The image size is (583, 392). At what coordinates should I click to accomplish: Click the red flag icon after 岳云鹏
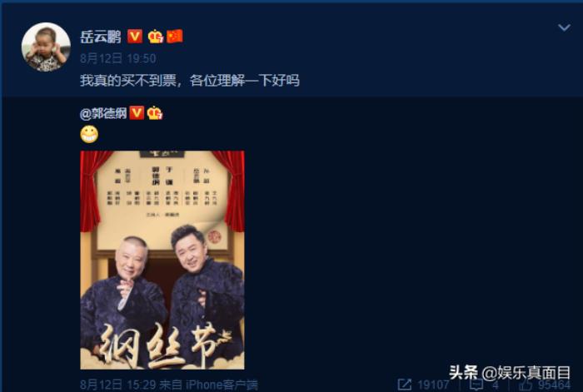pyautogui.click(x=175, y=37)
